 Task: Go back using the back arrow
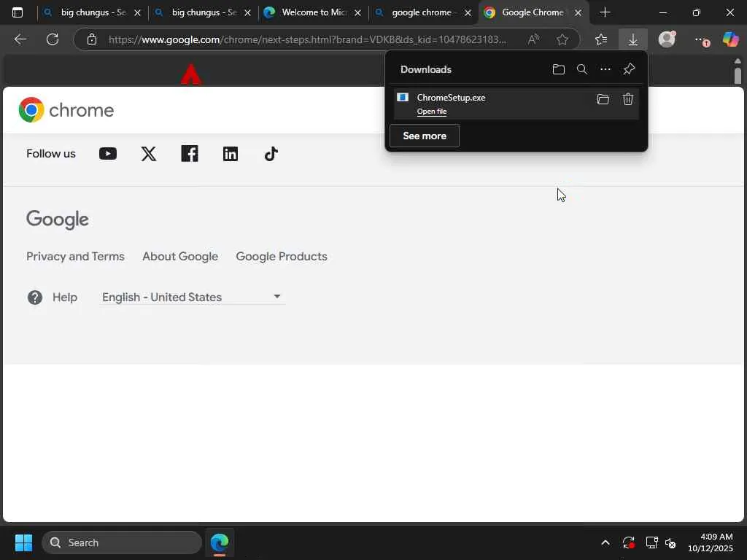[20, 39]
